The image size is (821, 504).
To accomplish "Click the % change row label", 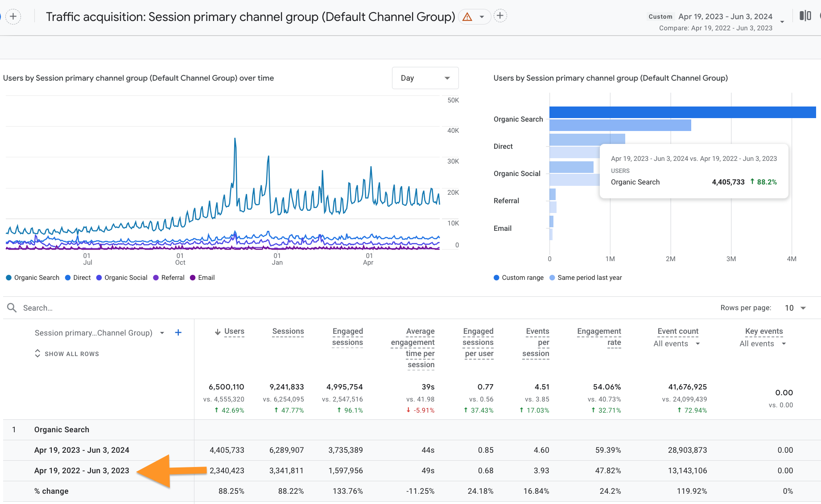I will point(51,491).
